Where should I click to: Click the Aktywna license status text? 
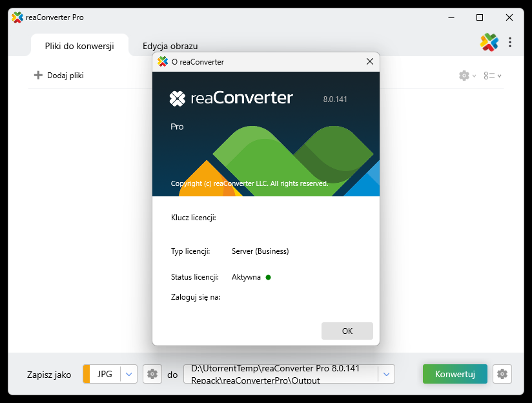(246, 277)
